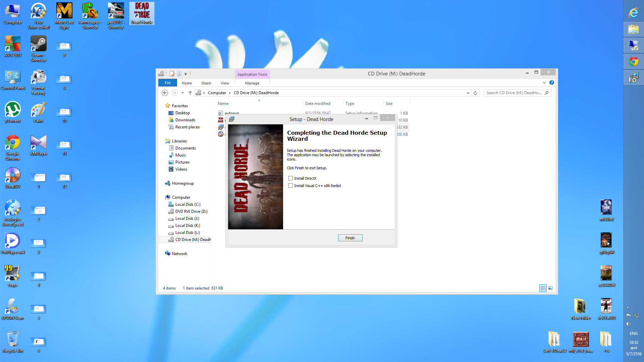Select Local Disk (C:) in navigation pane
The height and width of the screenshot is (362, 644).
tap(187, 204)
